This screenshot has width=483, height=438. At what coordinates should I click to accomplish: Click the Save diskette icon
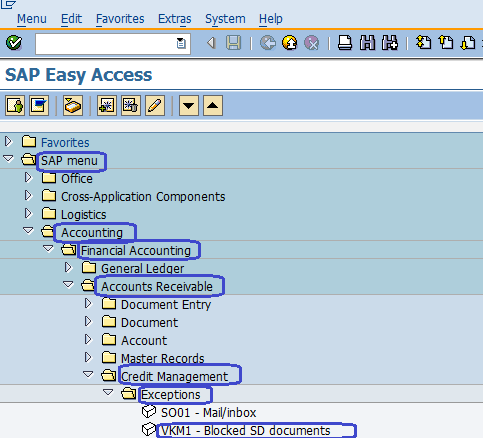point(233,43)
